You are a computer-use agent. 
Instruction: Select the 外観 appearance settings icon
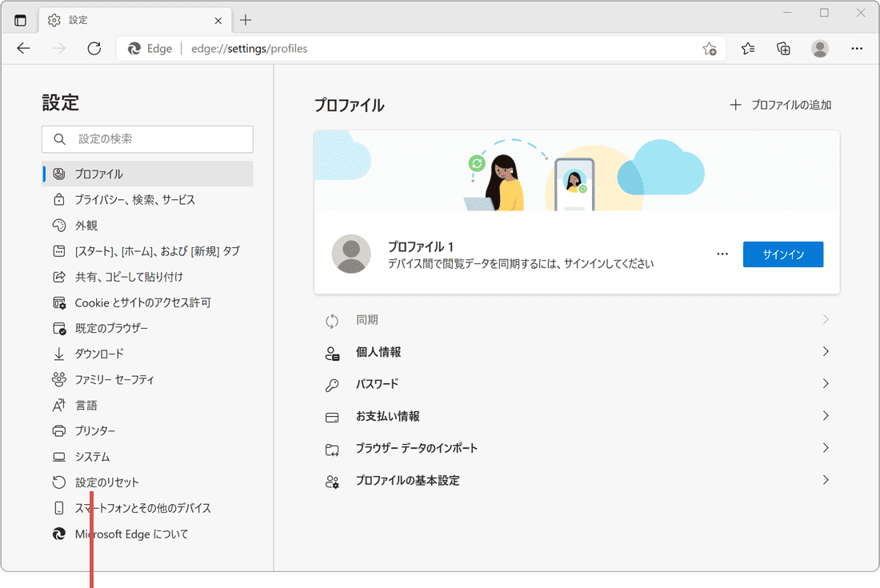coord(58,225)
